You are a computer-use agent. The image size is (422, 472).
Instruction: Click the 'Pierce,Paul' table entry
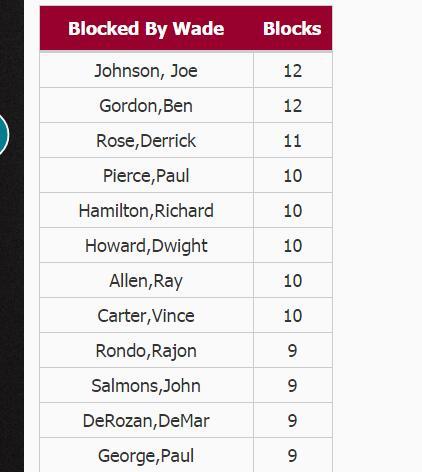146,176
